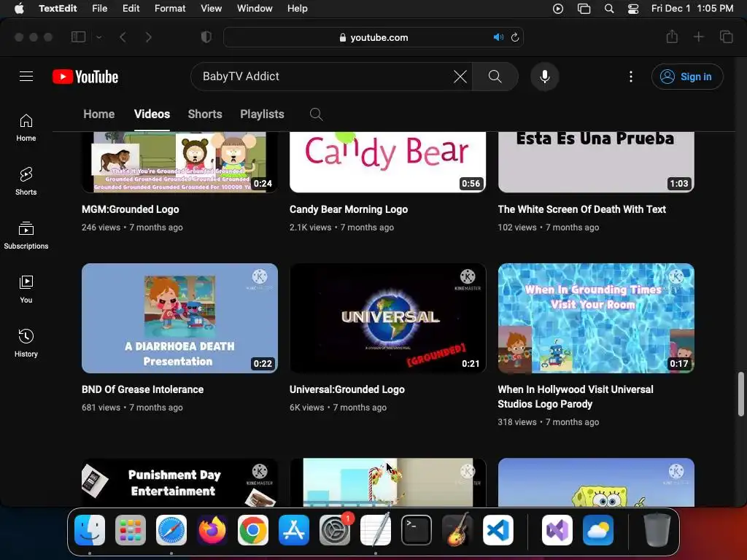
Task: Open Shorts in the left sidebar
Action: 26,182
